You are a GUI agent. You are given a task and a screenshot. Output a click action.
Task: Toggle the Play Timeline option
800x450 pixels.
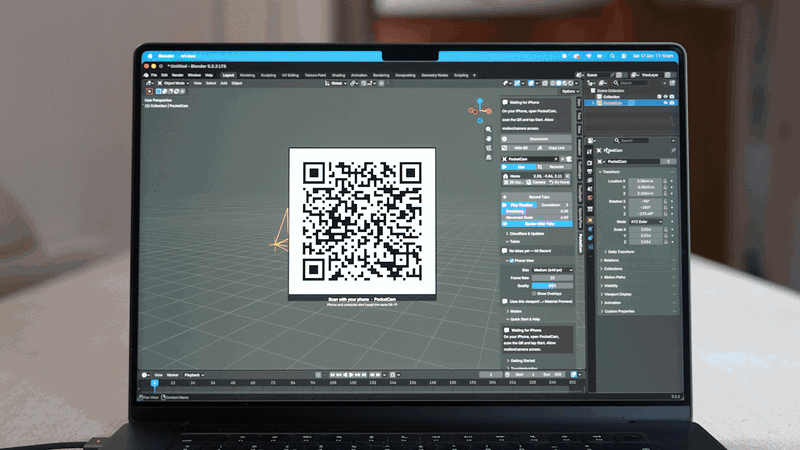[519, 205]
